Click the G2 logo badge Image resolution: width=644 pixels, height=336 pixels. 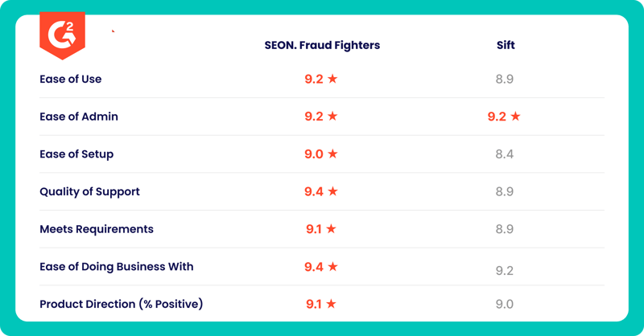point(63,35)
